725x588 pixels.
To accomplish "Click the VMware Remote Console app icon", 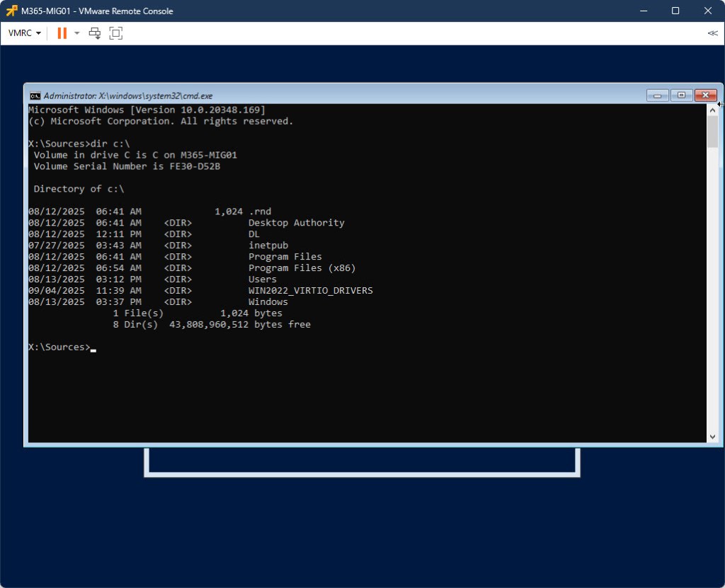I will click(x=11, y=11).
